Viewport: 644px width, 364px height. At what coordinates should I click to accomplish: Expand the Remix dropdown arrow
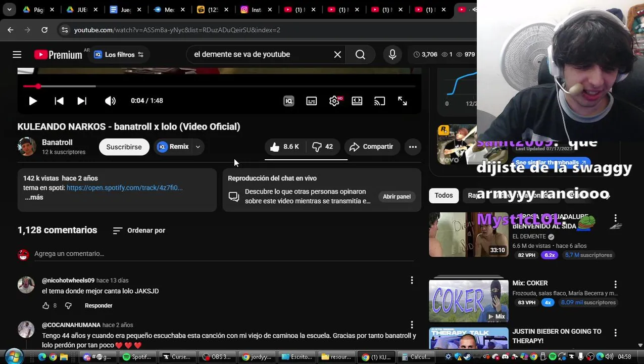(x=198, y=147)
